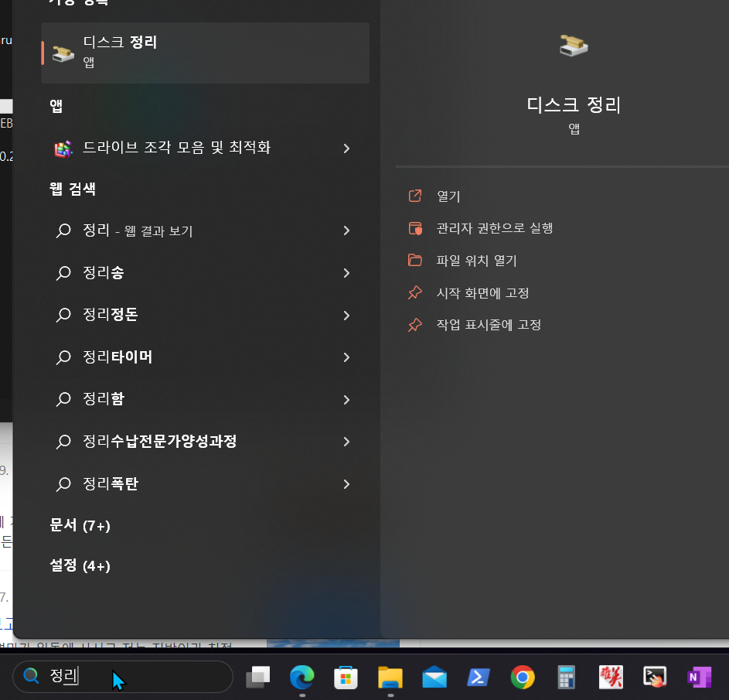Open Google Chrome taskbar icon
The height and width of the screenshot is (700, 729).
(523, 678)
